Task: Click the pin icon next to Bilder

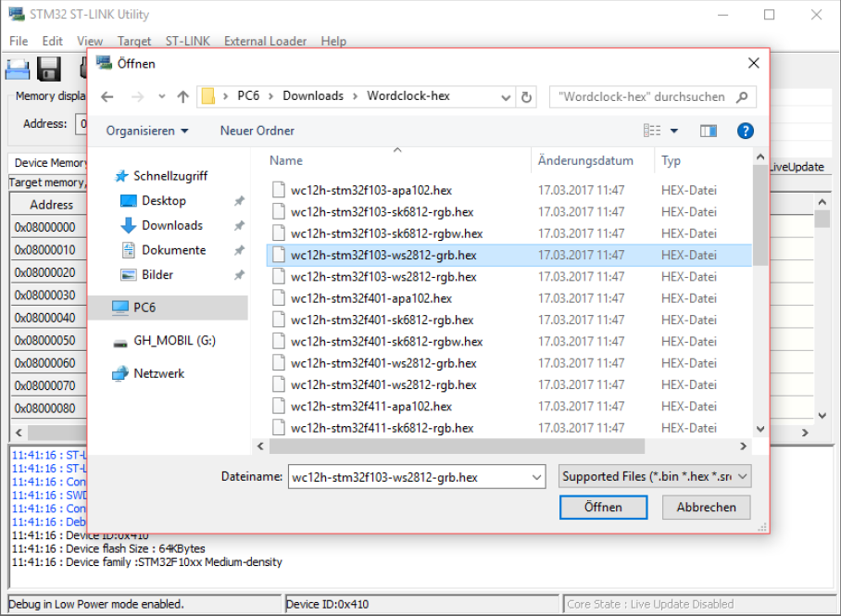Action: click(239, 275)
